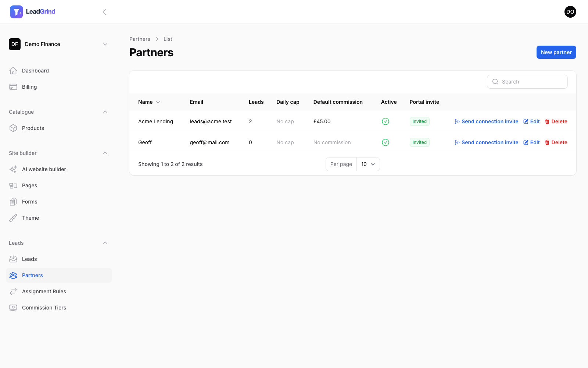588x368 pixels.
Task: Click the Showing 1 to 2 of 2 results text
Action: 170,164
